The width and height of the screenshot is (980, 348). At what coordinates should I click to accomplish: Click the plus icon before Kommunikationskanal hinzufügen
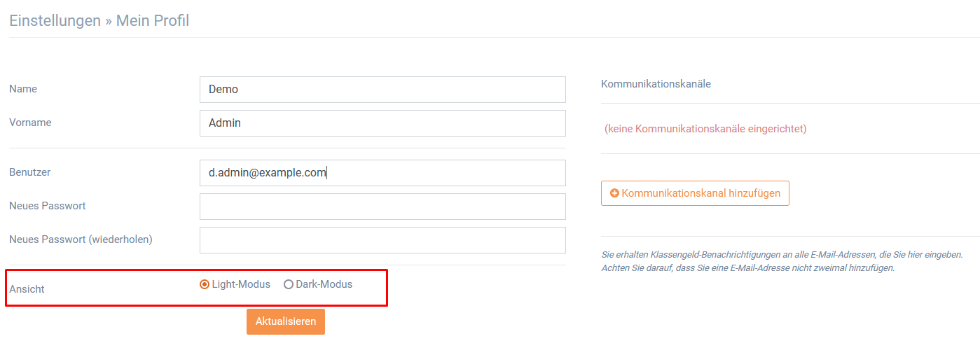click(614, 193)
